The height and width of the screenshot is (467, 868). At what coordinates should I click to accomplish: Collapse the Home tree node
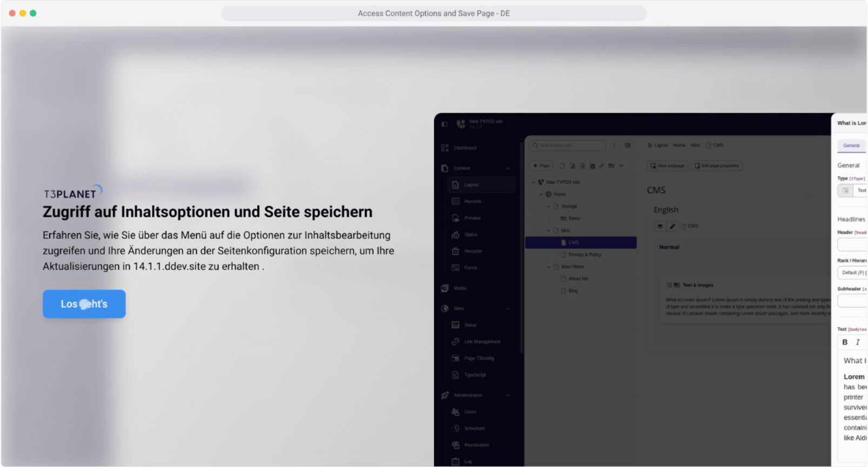(x=541, y=194)
